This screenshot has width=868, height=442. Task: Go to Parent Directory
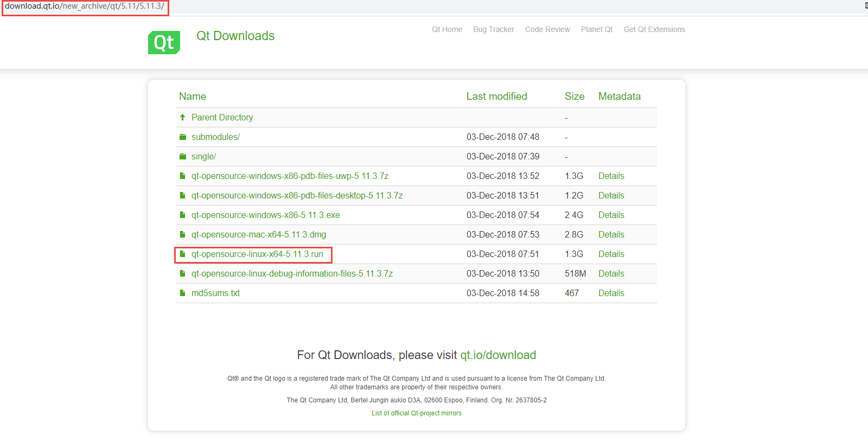tap(222, 117)
